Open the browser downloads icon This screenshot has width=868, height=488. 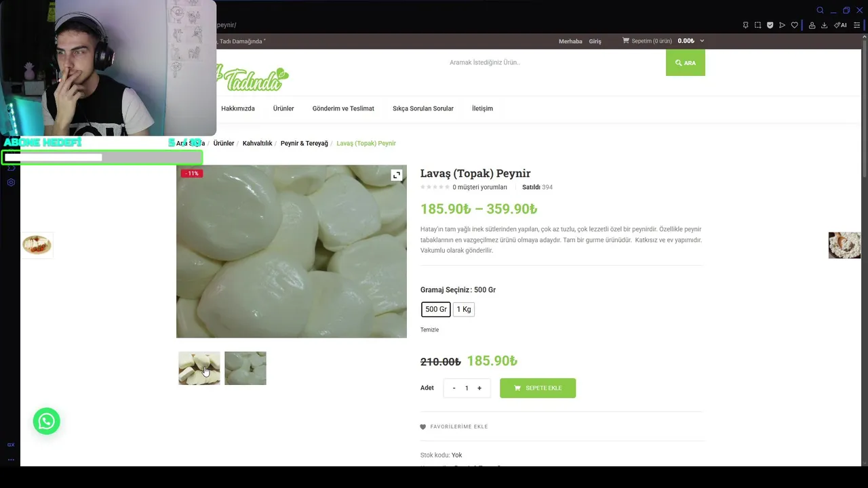click(x=824, y=25)
